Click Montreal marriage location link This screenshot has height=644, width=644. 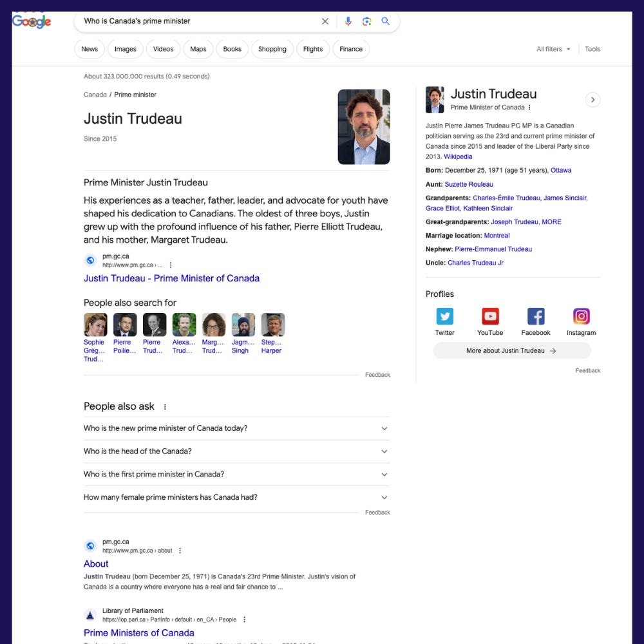(x=497, y=236)
